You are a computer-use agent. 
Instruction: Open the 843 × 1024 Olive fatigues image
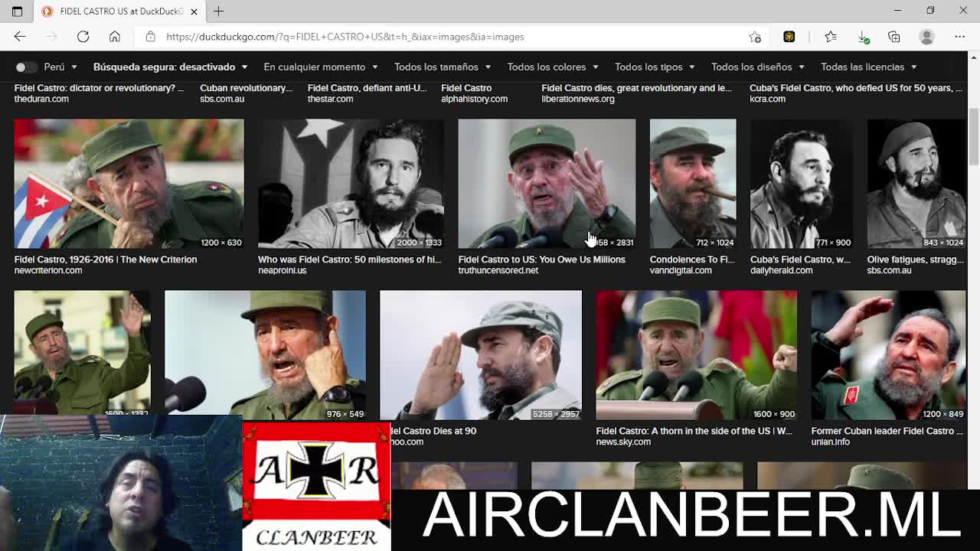[x=916, y=184]
